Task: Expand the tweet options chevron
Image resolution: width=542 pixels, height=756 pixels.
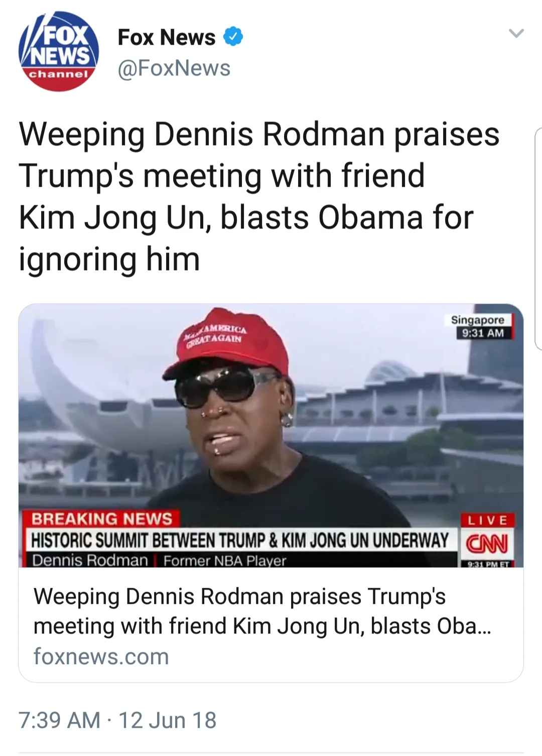Action: click(516, 34)
